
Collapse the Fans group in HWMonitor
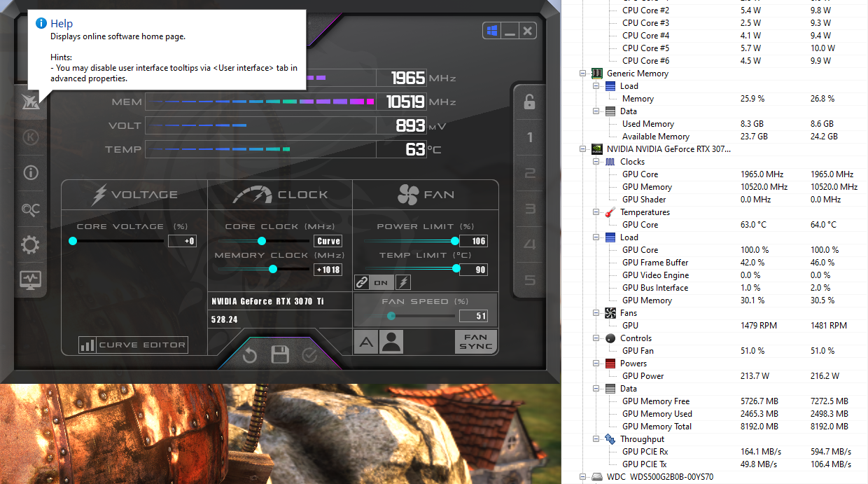pos(597,313)
